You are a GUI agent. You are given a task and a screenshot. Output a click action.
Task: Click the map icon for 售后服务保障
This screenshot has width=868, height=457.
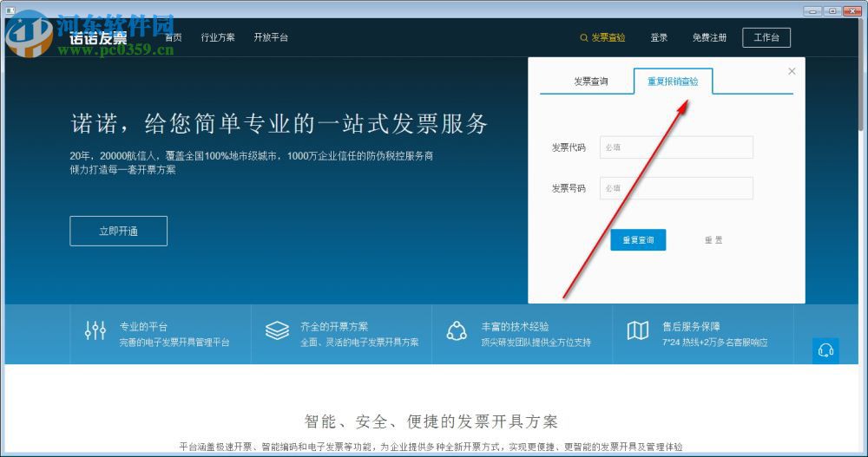pos(638,330)
